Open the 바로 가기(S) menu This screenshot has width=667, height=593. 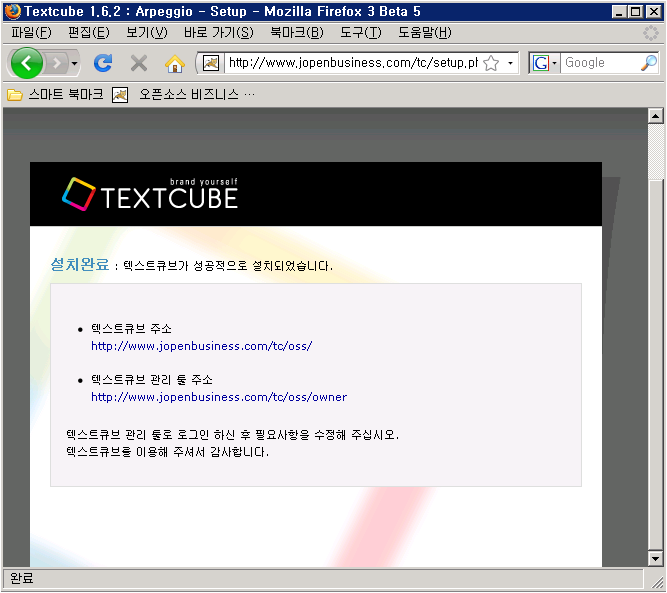click(x=219, y=32)
